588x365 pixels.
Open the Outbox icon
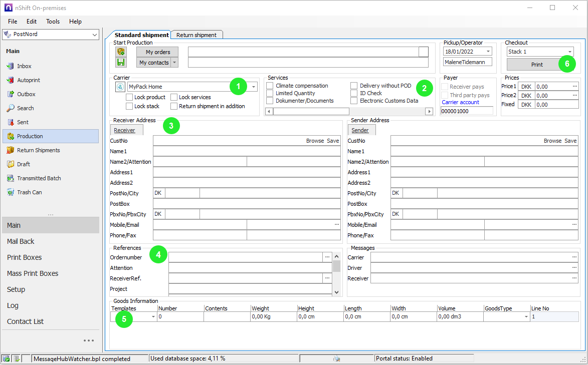pos(11,94)
